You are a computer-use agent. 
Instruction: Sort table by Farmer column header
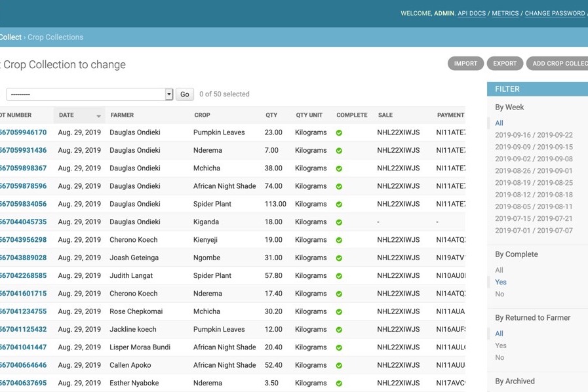(123, 115)
